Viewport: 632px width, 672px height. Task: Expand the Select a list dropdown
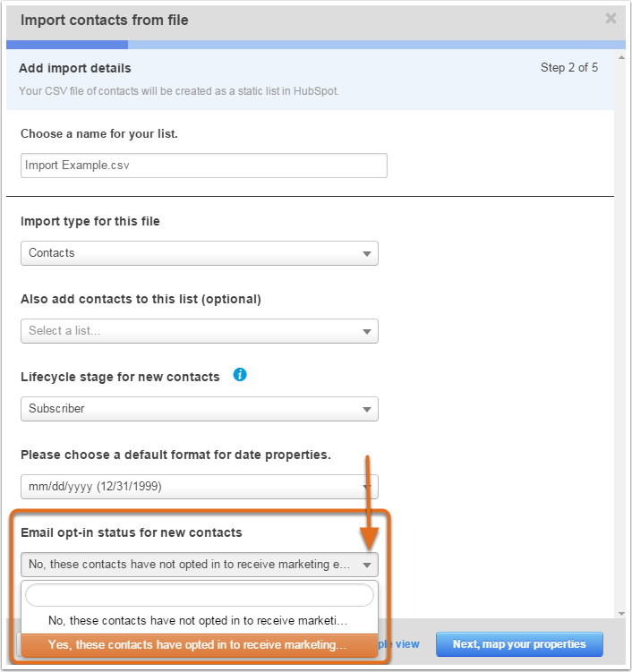coord(200,331)
